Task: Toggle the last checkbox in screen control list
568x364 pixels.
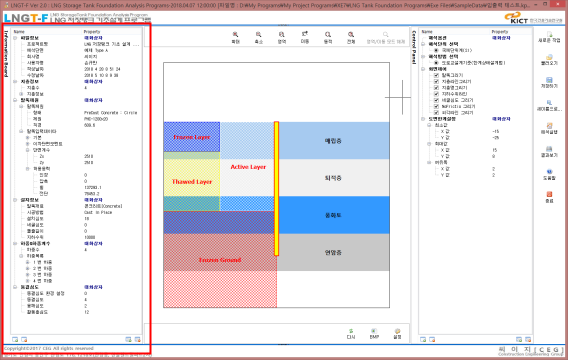Action: click(436, 113)
